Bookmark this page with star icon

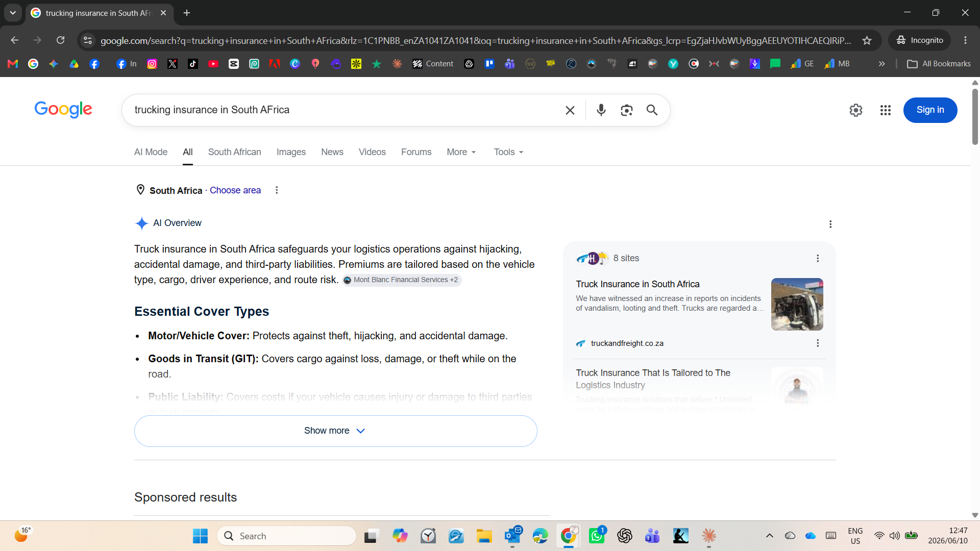[x=867, y=40]
